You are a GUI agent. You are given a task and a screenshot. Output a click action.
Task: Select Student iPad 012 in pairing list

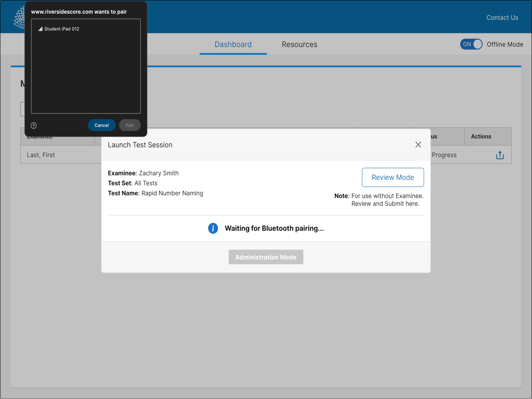[x=62, y=29]
